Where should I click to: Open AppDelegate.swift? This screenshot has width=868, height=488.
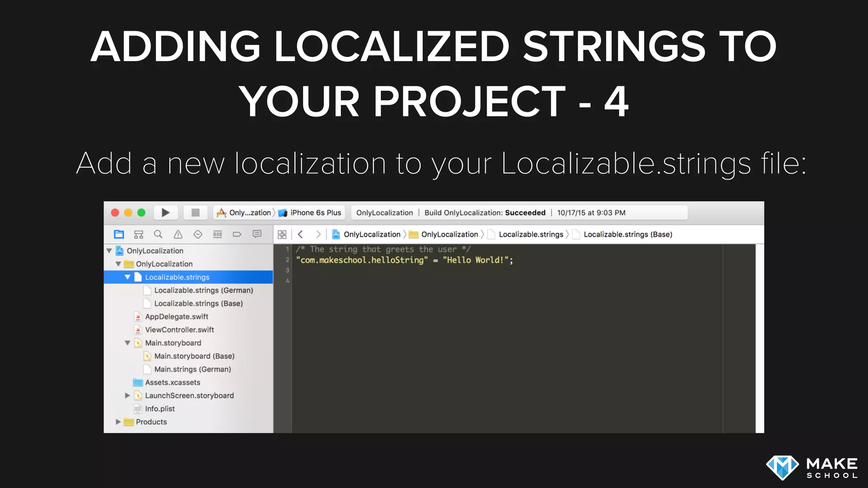click(x=171, y=316)
